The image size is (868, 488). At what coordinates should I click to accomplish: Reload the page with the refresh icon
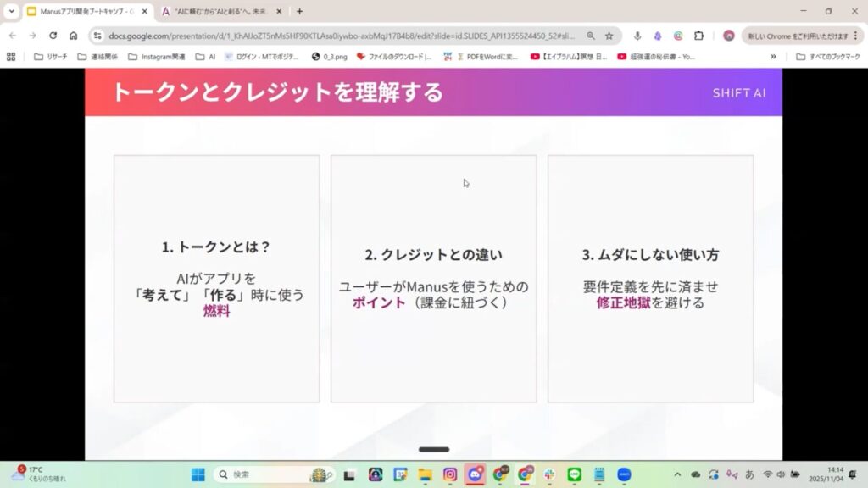(x=53, y=36)
